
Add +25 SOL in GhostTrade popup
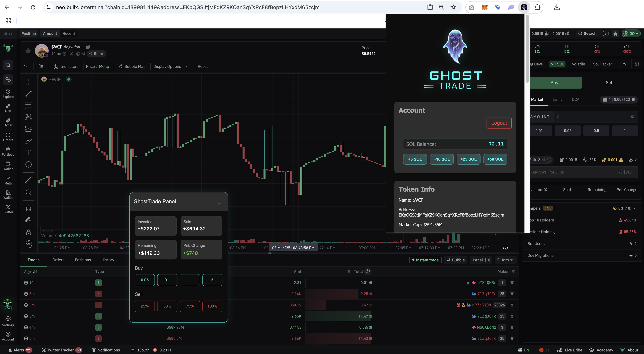(x=468, y=159)
